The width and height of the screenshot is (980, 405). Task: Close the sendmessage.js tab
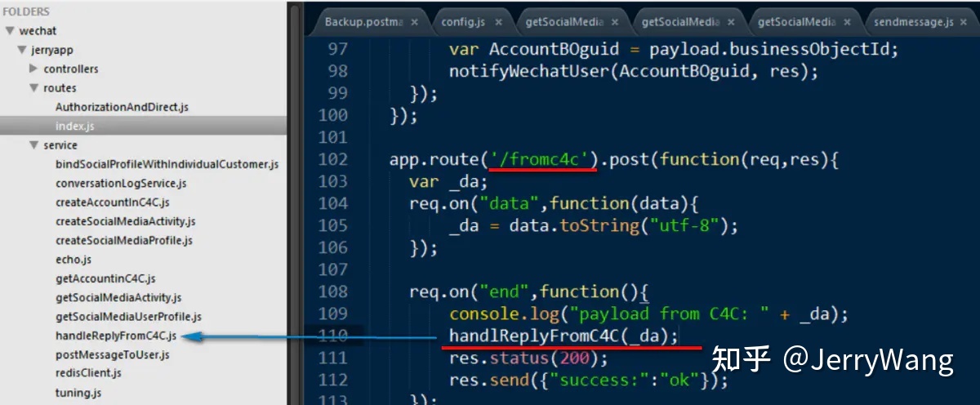tap(965, 22)
